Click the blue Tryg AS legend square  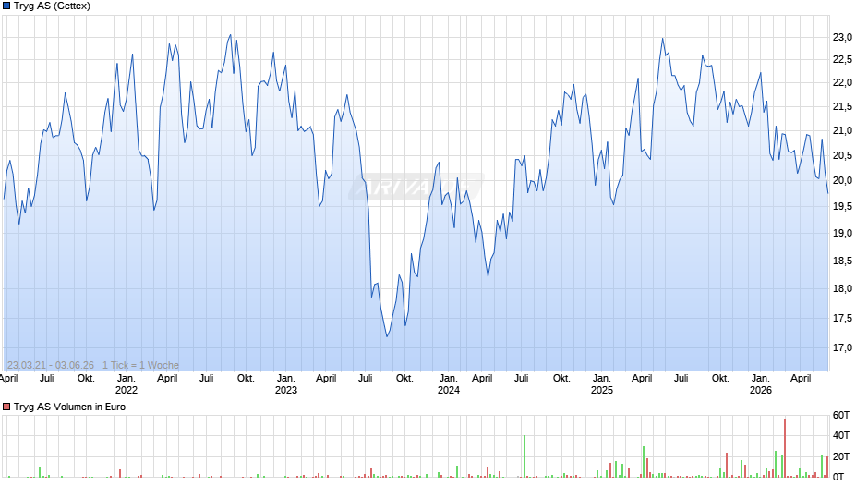click(6, 6)
